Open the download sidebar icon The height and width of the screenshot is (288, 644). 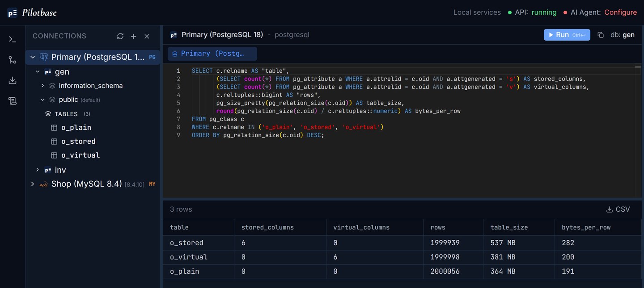click(x=13, y=80)
